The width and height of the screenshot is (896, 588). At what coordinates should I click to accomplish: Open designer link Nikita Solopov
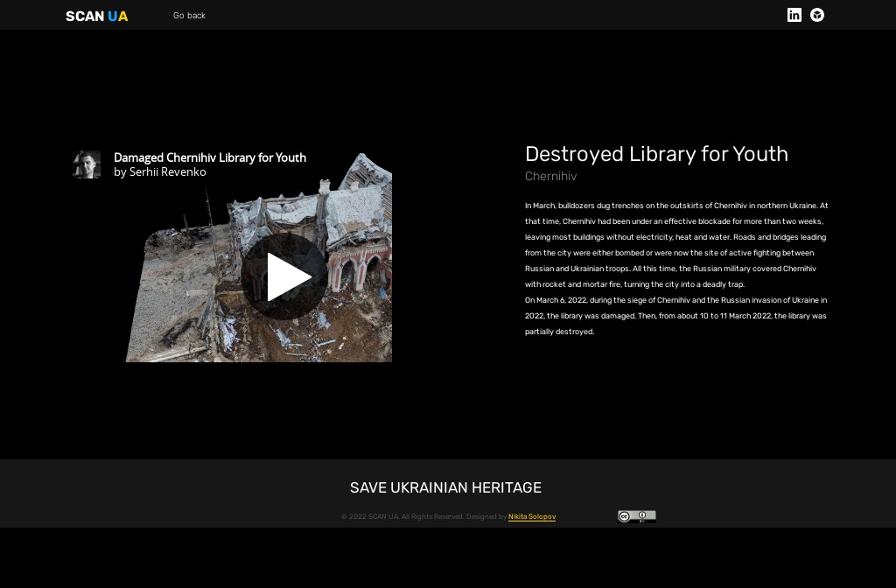(x=532, y=516)
